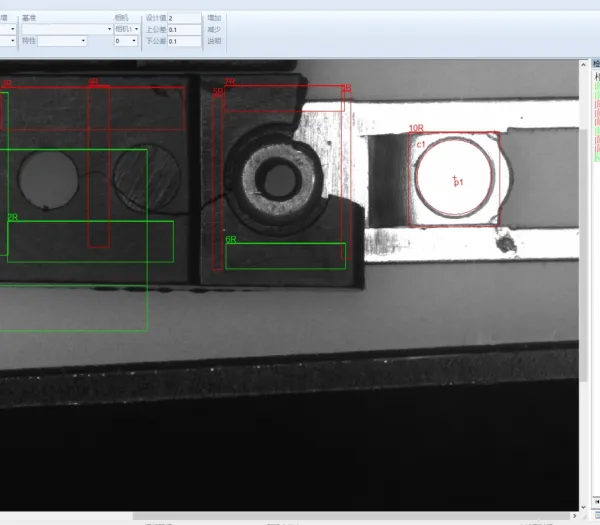Open the 特性 property dropdown

click(x=62, y=41)
